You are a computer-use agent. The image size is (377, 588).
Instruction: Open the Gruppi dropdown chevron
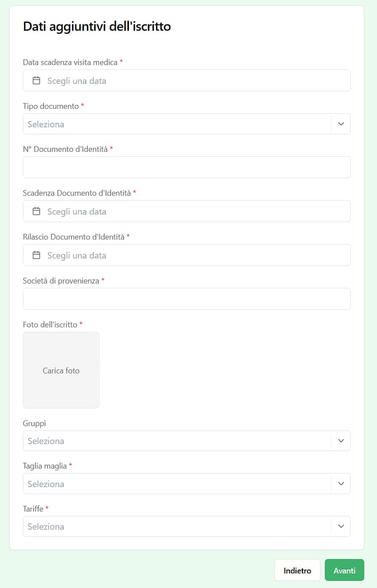[x=341, y=441]
